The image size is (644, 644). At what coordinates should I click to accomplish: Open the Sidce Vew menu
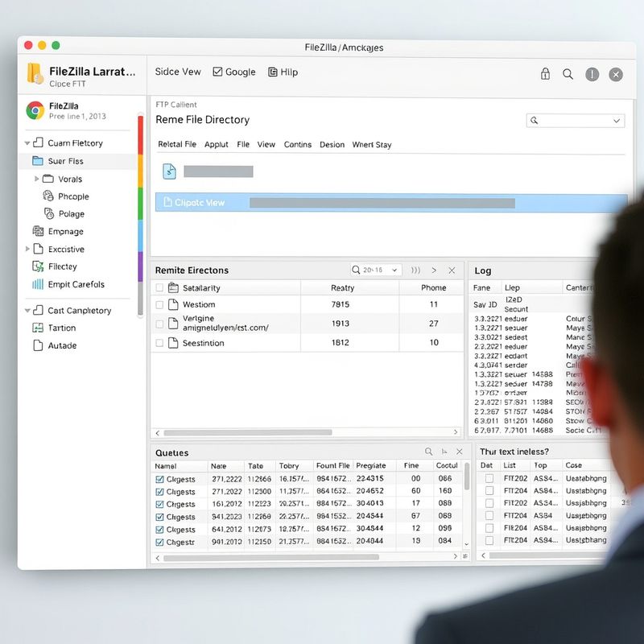pos(178,72)
